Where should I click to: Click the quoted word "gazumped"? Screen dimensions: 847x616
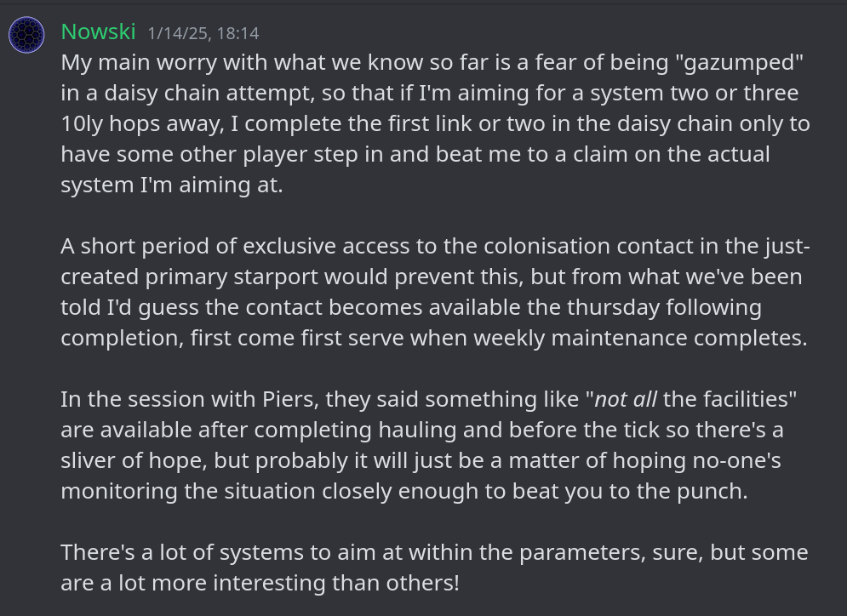(x=739, y=63)
